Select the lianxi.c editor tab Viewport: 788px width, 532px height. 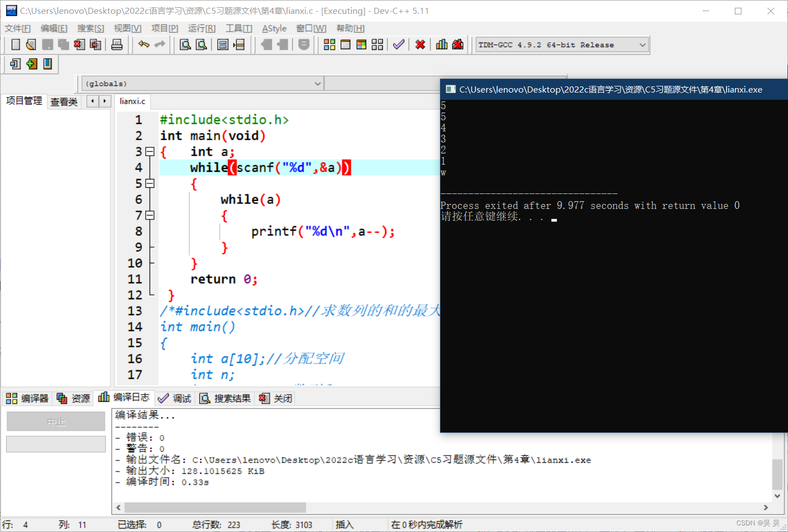(x=132, y=101)
